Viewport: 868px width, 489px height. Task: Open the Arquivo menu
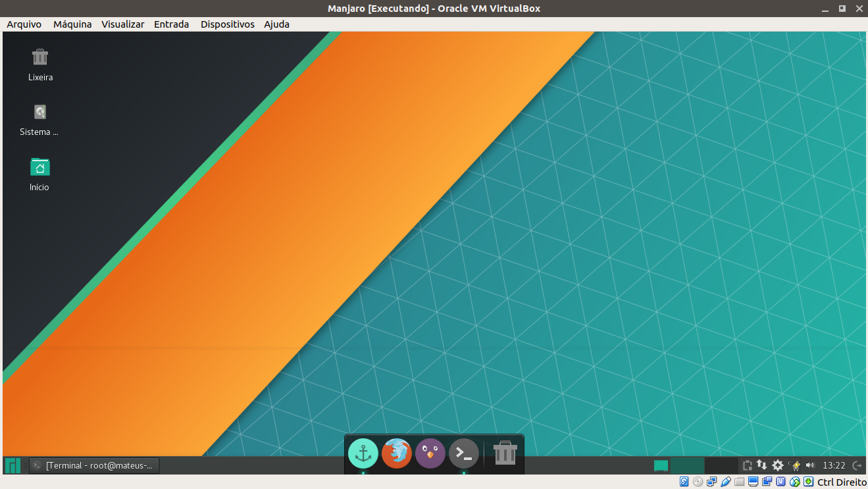[24, 24]
